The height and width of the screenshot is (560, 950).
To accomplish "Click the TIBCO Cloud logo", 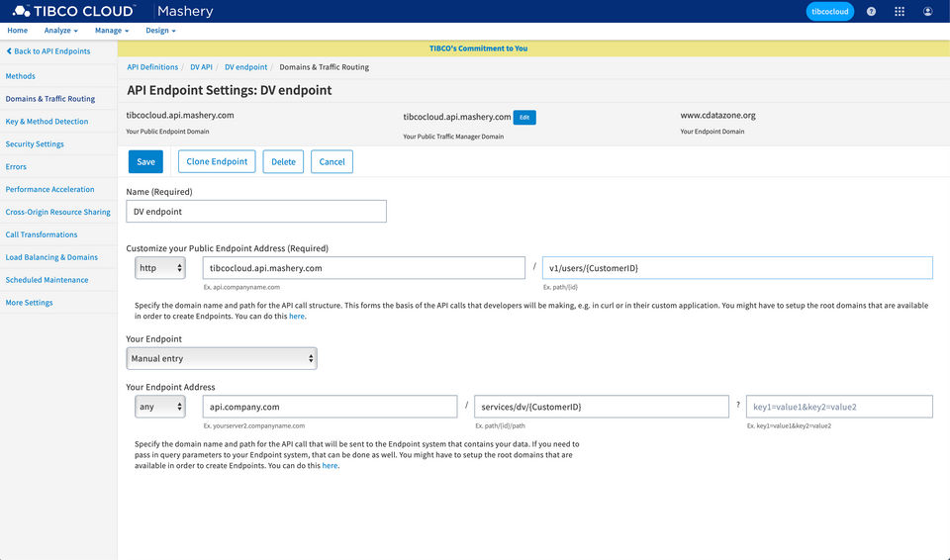I will click(x=72, y=11).
